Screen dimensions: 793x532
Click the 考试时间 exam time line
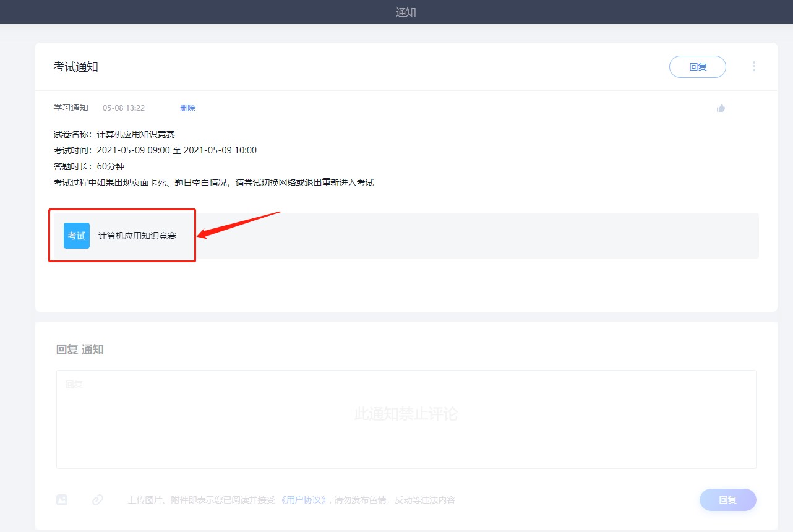[x=155, y=150]
